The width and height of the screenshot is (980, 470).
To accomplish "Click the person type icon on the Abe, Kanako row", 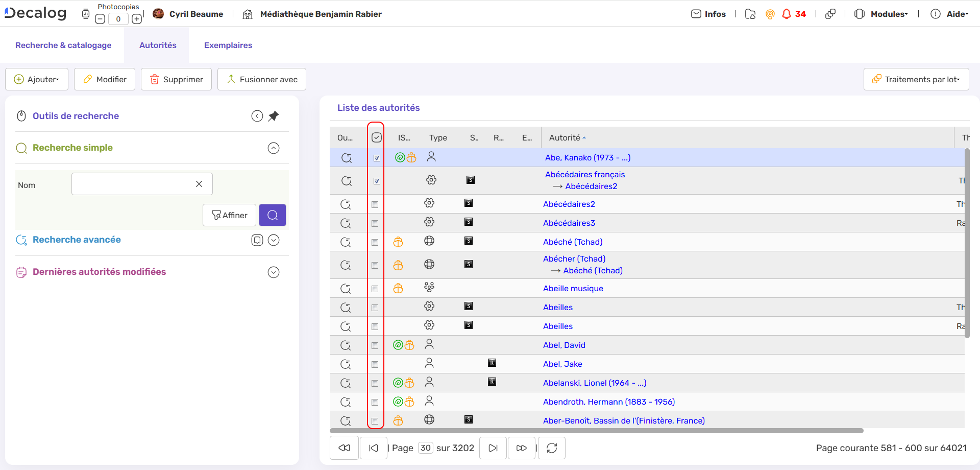I will tap(431, 156).
